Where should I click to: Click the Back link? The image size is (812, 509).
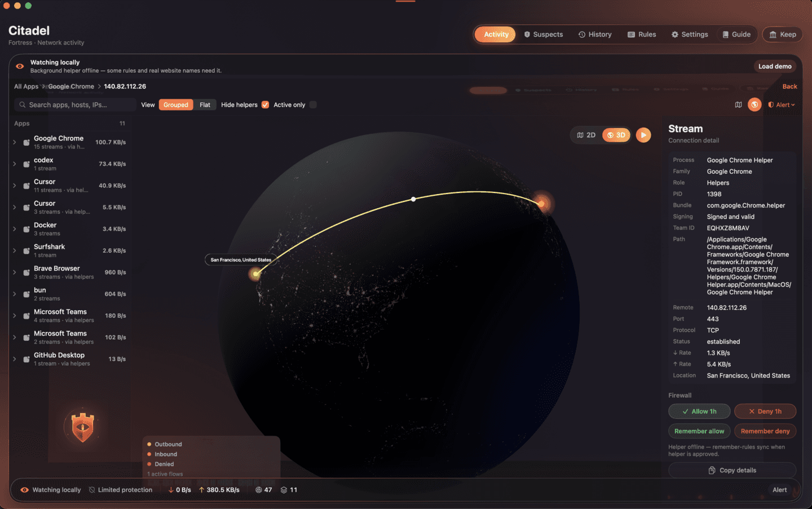click(789, 86)
